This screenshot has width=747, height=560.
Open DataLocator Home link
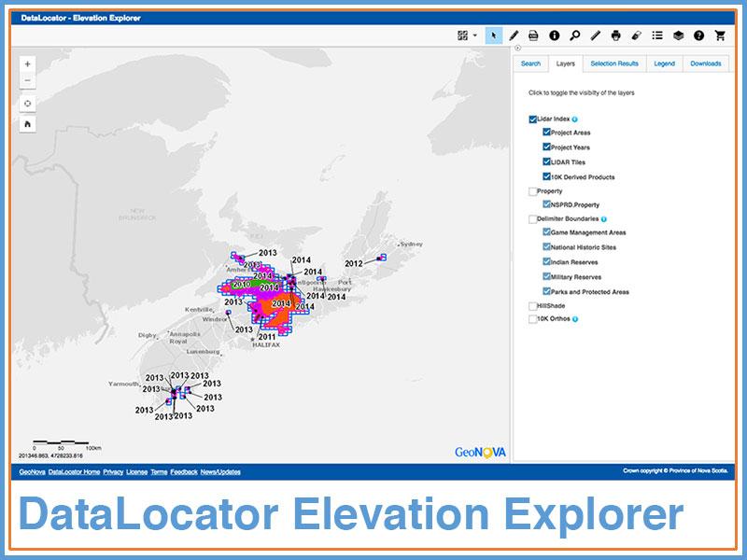(74, 472)
